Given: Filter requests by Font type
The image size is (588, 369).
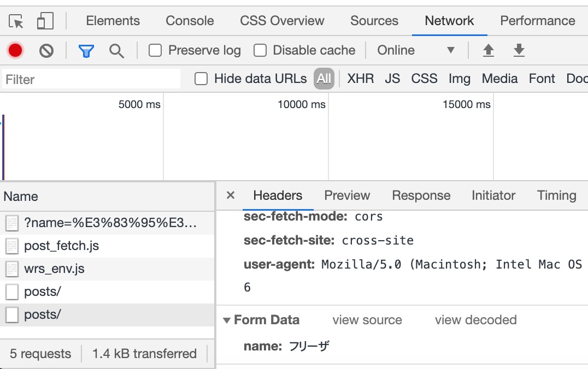Looking at the screenshot, I should point(542,79).
